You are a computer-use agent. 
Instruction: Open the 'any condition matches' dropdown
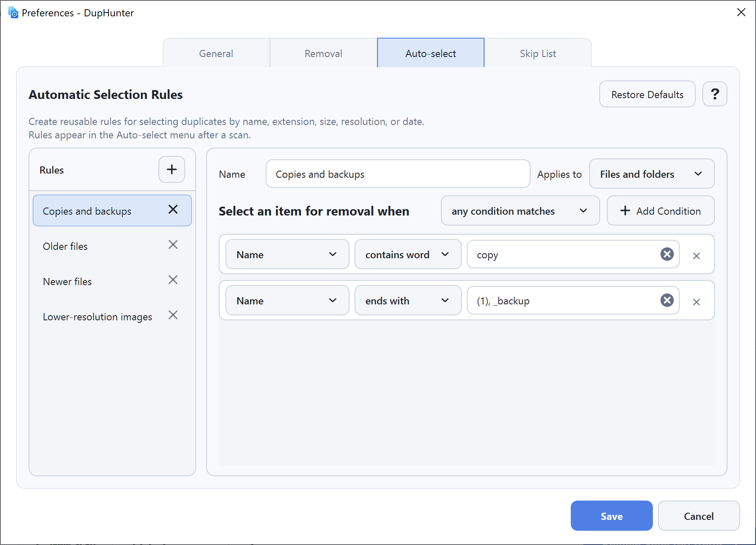pyautogui.click(x=520, y=210)
